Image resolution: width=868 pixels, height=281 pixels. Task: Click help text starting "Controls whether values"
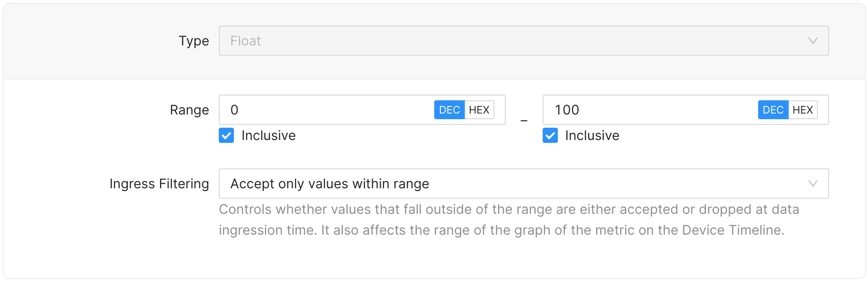pyautogui.click(x=509, y=209)
